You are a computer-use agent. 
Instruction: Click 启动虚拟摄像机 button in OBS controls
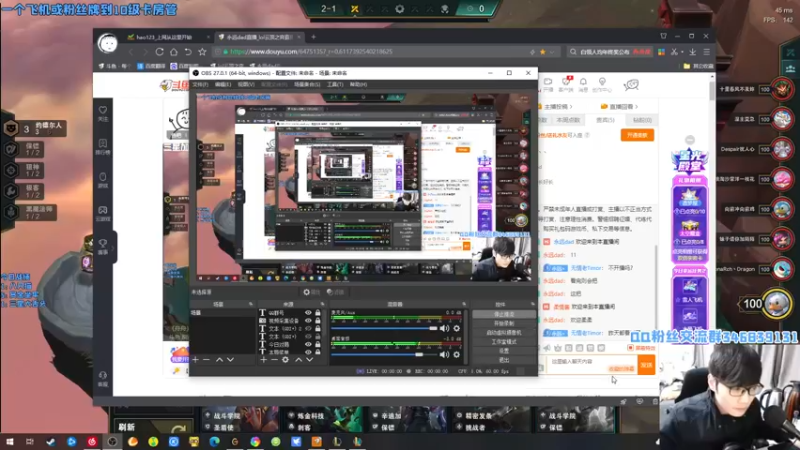(504, 333)
